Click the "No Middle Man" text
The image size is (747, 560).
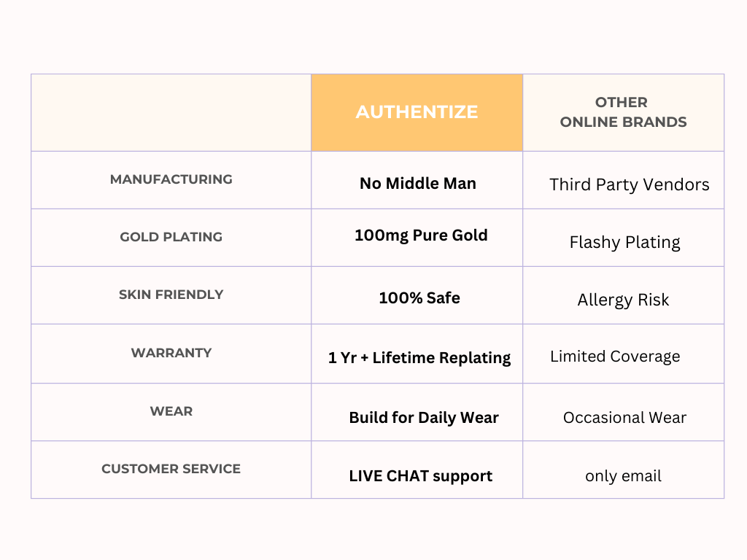click(x=417, y=184)
